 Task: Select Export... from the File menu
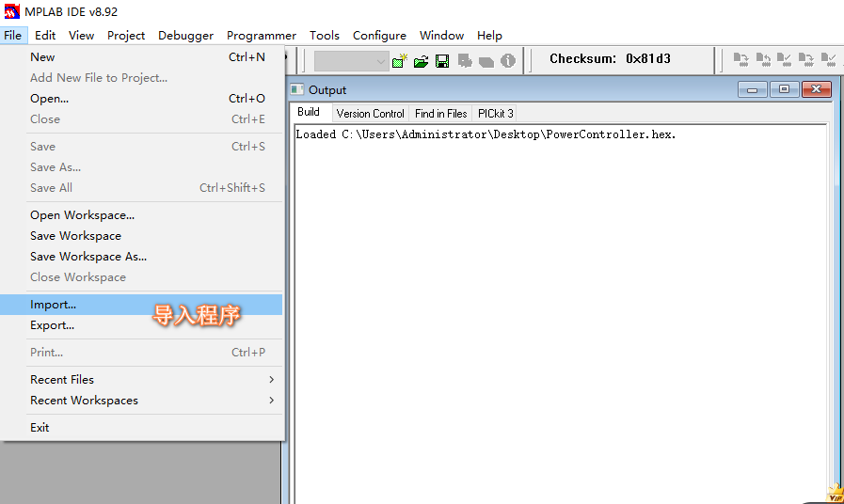tap(142, 325)
